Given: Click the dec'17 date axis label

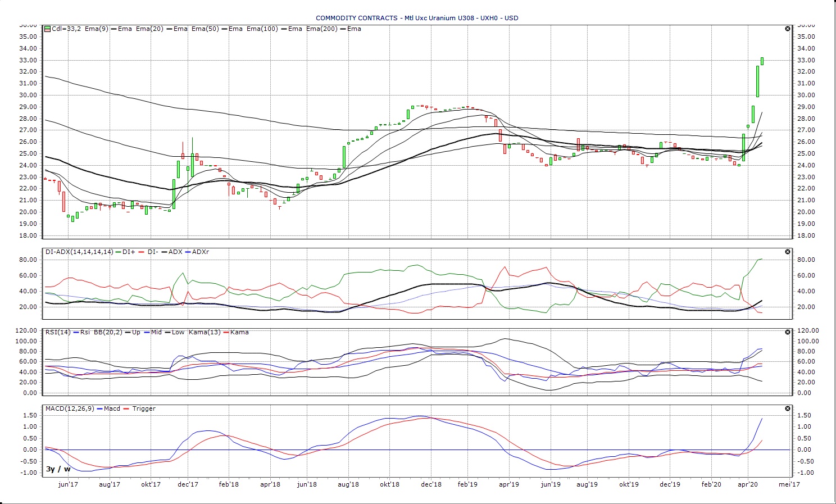Looking at the screenshot, I should coord(188,484).
